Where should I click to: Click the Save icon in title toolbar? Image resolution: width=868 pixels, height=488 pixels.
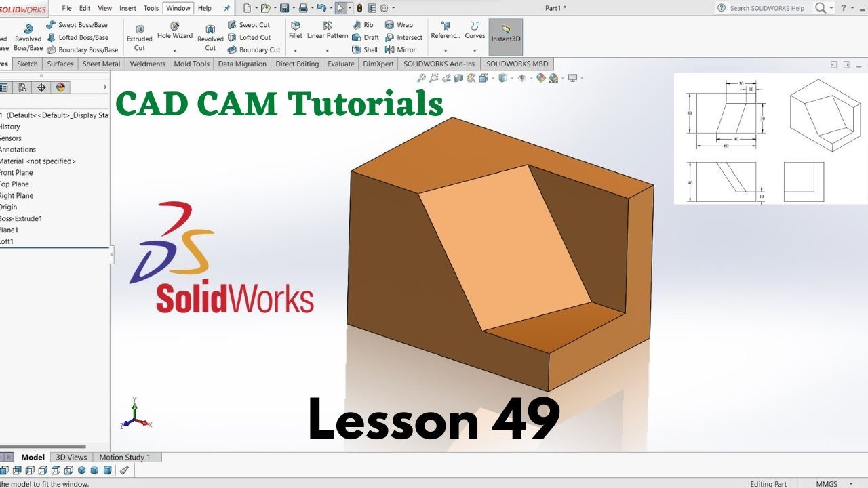[285, 8]
